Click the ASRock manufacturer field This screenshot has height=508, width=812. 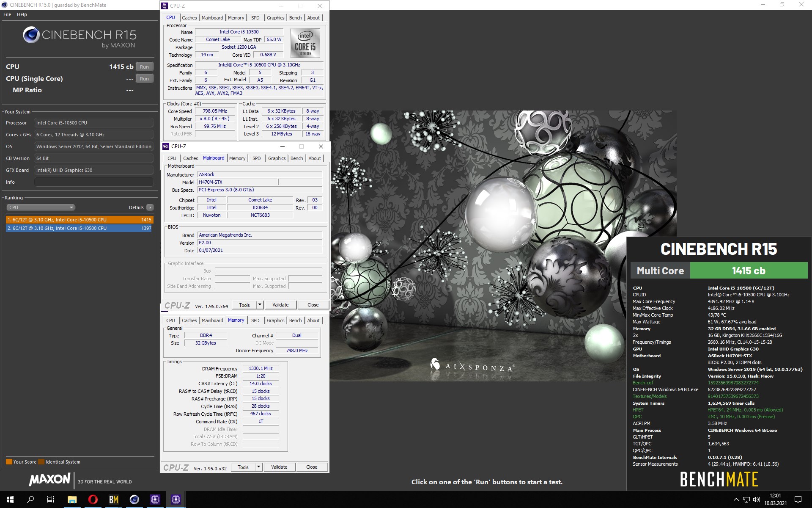coord(260,174)
